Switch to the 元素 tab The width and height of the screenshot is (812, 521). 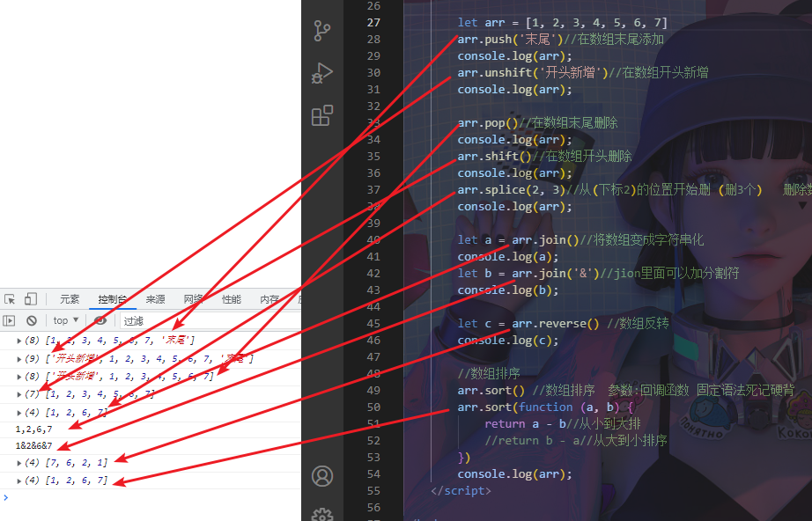coord(70,299)
